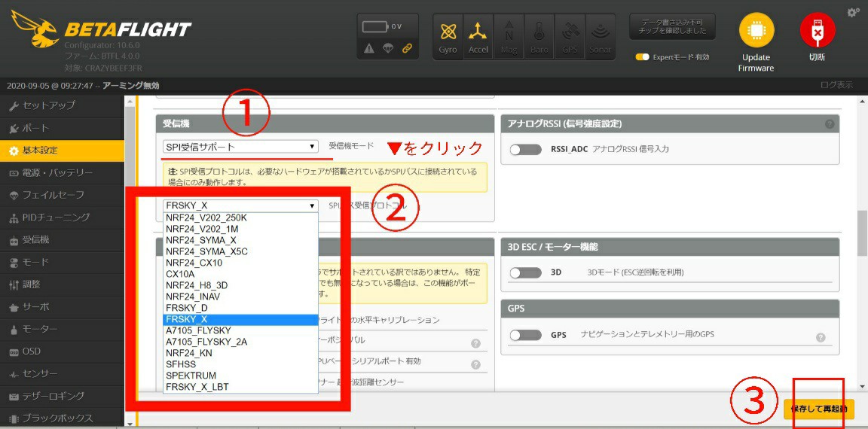Click the Betaflight bee logo
Screen dimensions: 868x429
[35, 29]
